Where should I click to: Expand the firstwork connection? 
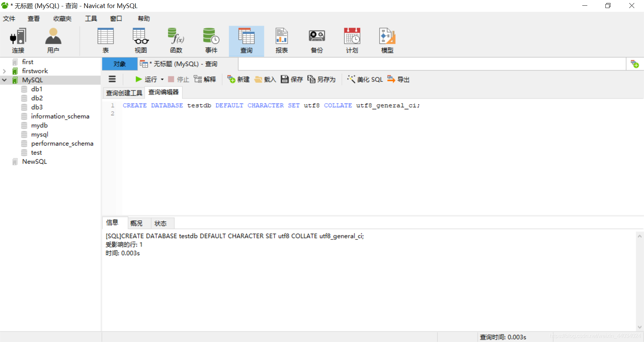(x=4, y=71)
